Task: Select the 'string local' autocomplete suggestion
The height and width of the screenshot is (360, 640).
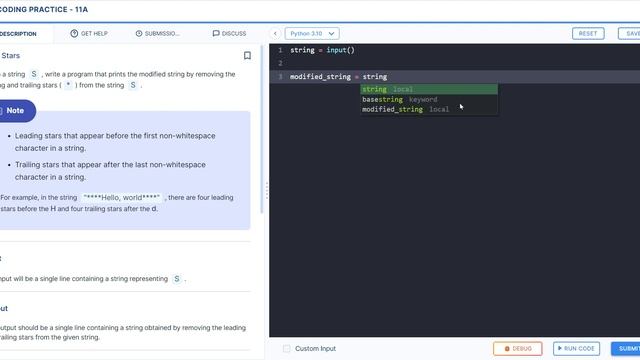Action: click(x=429, y=89)
